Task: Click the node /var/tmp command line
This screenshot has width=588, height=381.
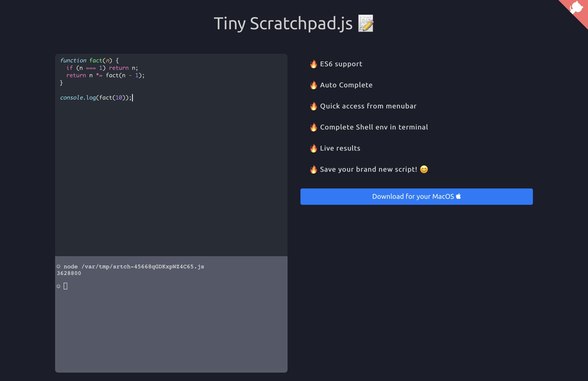Action: tap(133, 266)
